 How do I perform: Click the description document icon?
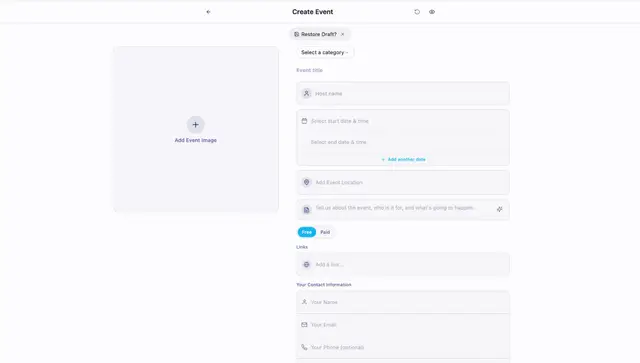pyautogui.click(x=307, y=210)
